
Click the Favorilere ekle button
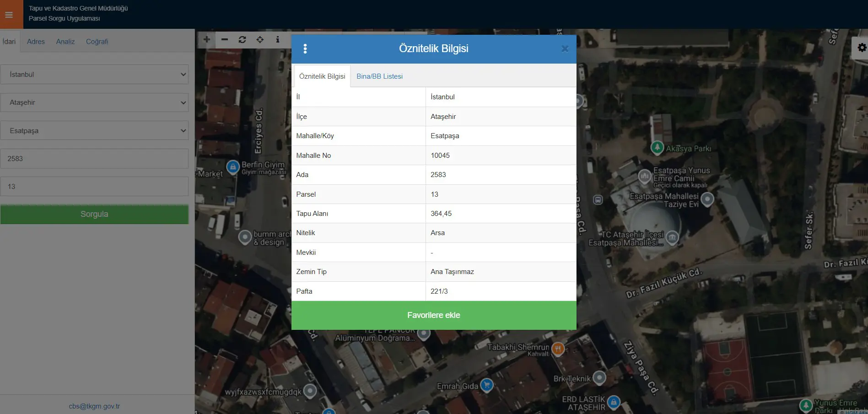coord(434,315)
